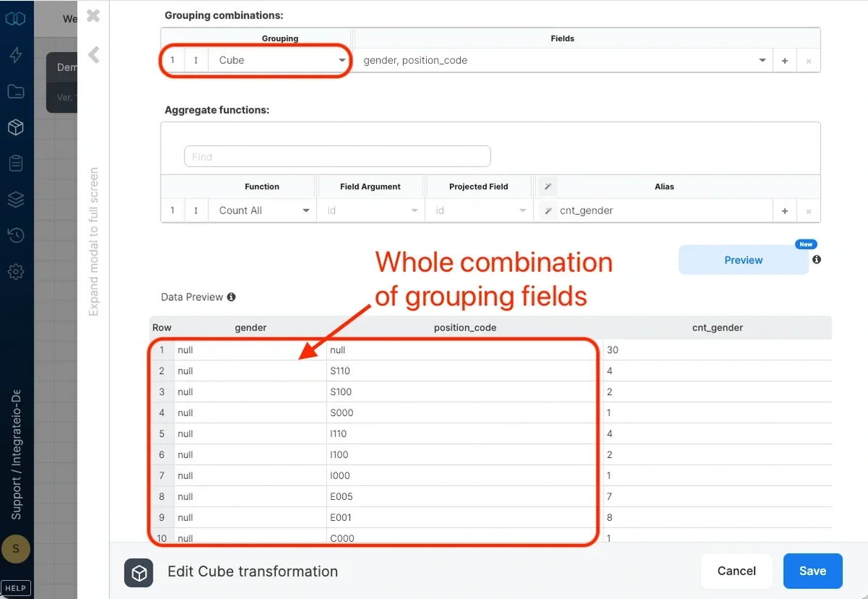Click the Find search field above aggregate functions
The width and height of the screenshot is (868, 599).
[x=337, y=156]
